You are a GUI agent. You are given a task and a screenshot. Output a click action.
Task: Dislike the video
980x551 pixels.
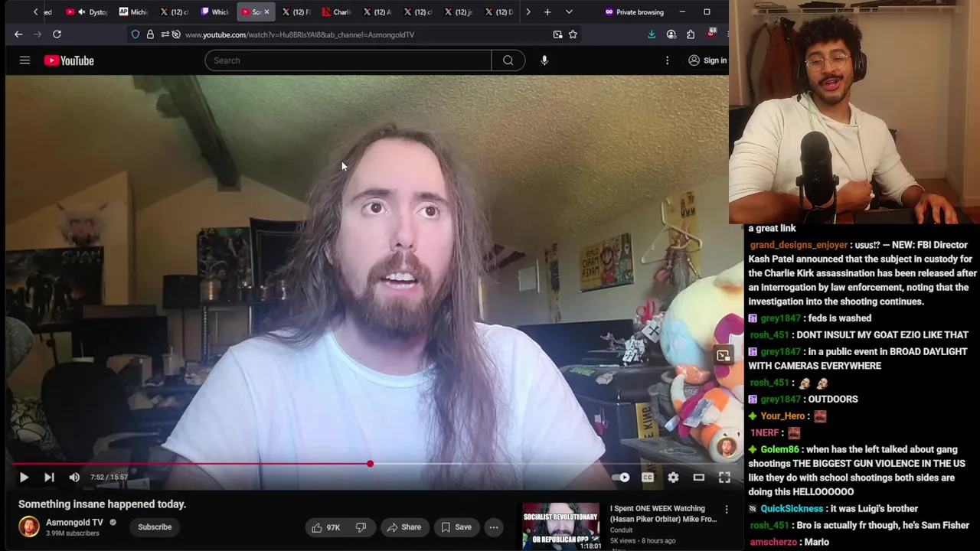tap(361, 527)
